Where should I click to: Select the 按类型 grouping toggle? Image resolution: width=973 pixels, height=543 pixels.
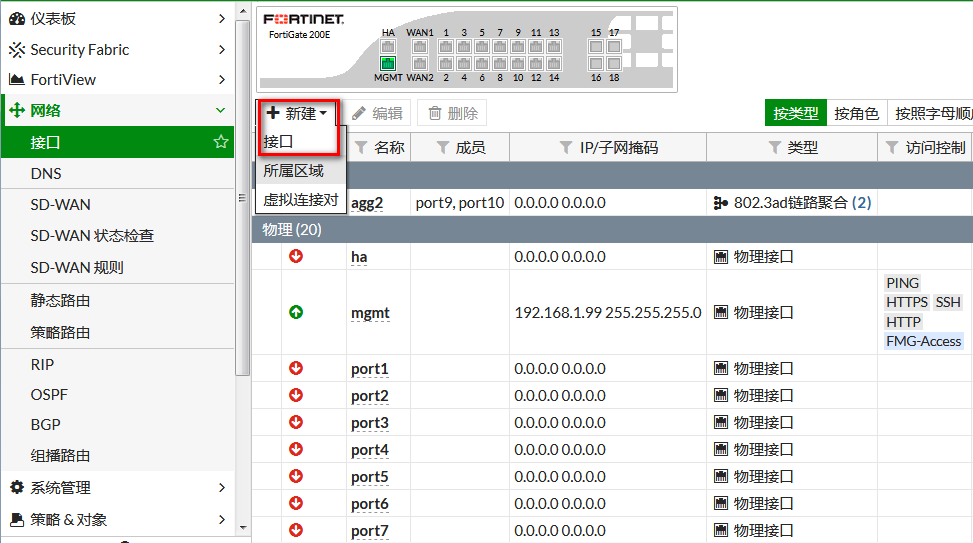tap(796, 113)
